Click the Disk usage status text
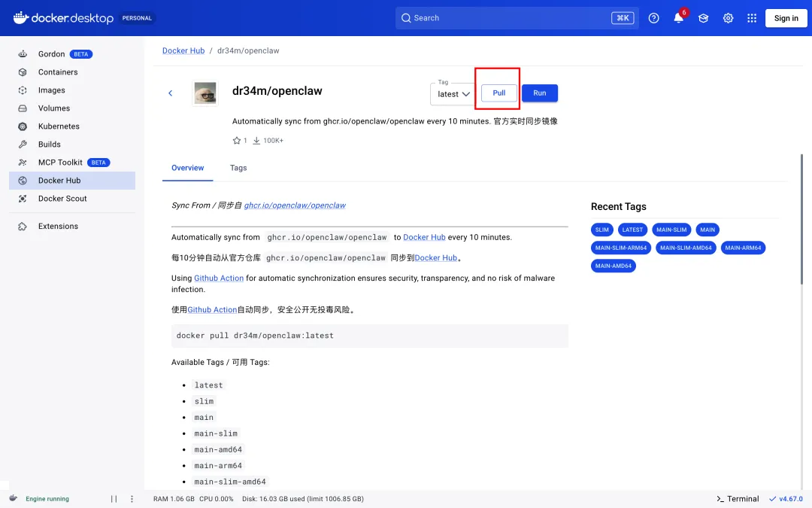 pos(303,499)
